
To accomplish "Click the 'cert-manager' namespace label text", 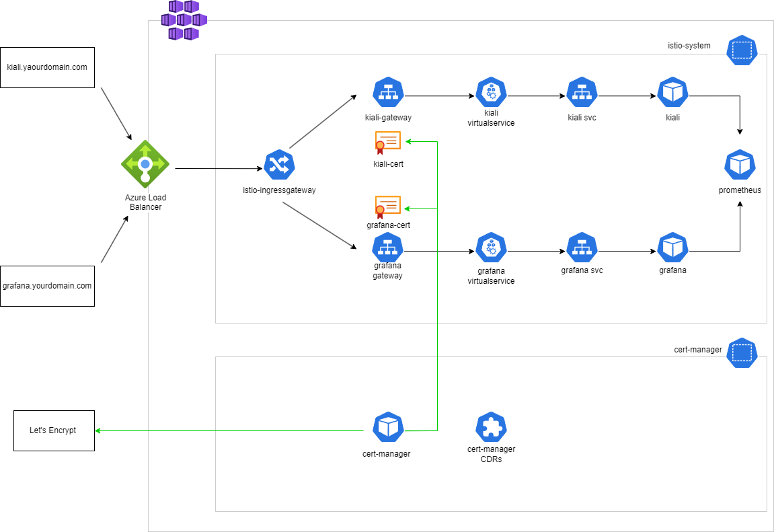I will 698,350.
